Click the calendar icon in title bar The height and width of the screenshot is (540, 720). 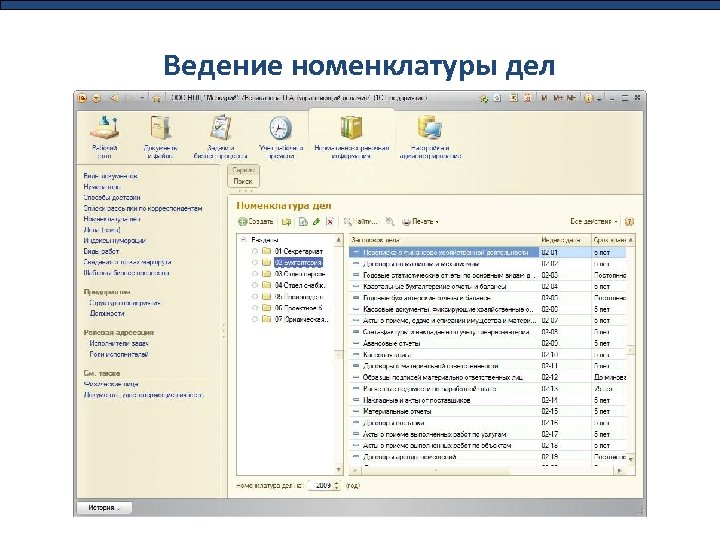[528, 98]
